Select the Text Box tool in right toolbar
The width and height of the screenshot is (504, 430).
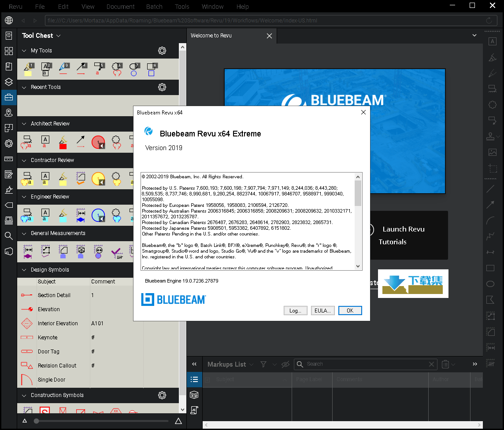coord(492,41)
